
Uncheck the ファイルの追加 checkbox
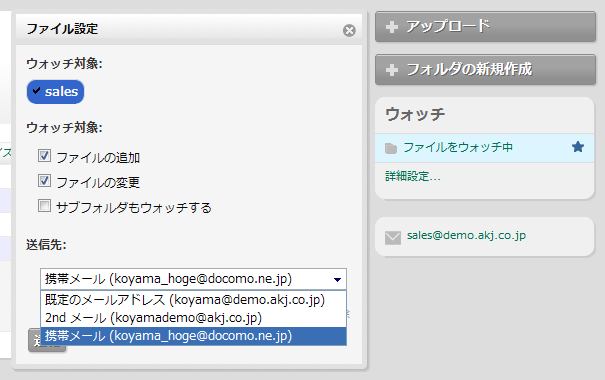(44, 156)
